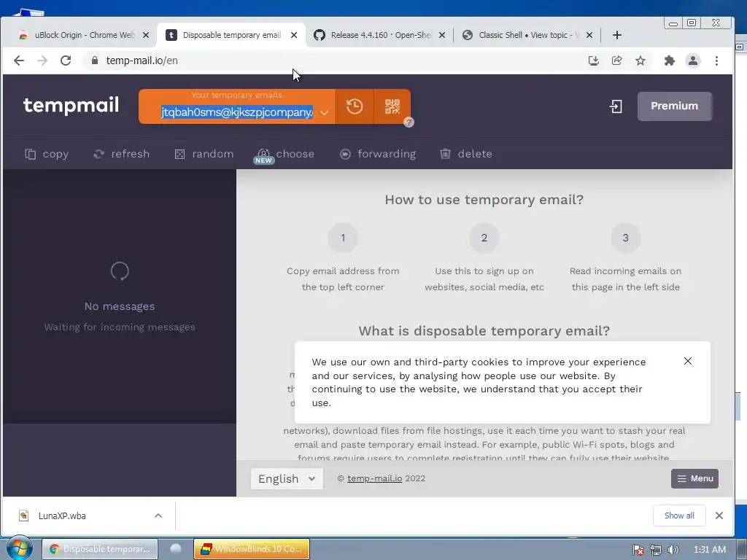Open the Windows Start menu
747x560 pixels.
pyautogui.click(x=20, y=548)
